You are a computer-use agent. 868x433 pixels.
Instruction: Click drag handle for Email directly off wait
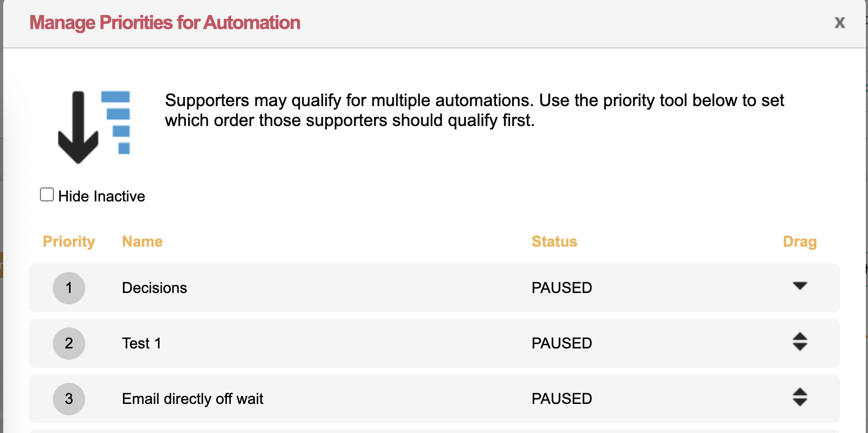[x=800, y=397]
